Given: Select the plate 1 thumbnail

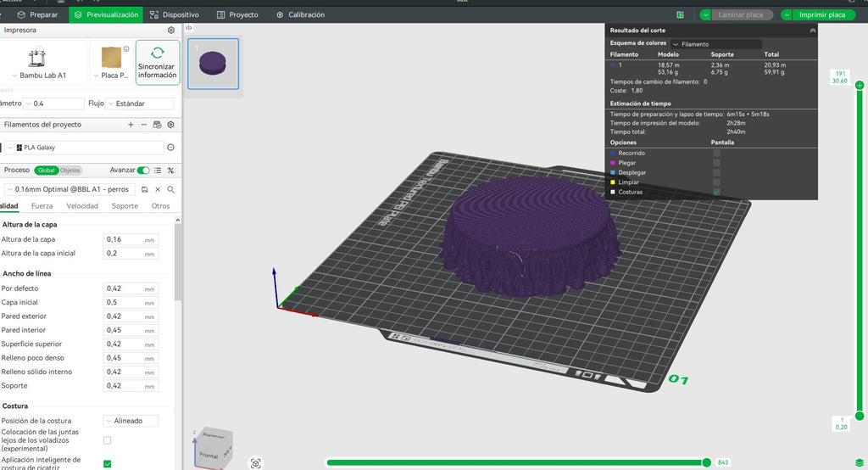Looking at the screenshot, I should [x=213, y=64].
